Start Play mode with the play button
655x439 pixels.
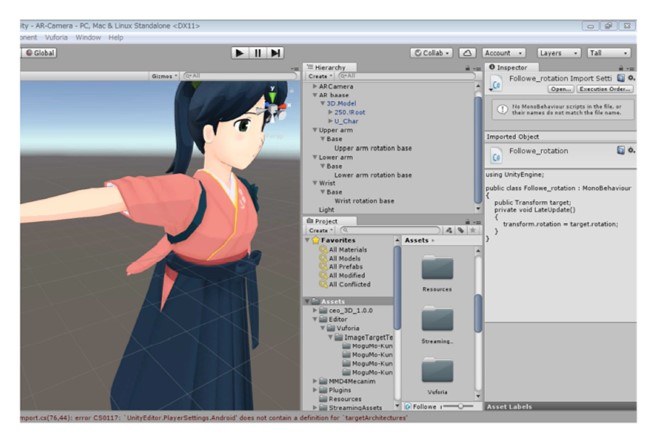point(240,53)
